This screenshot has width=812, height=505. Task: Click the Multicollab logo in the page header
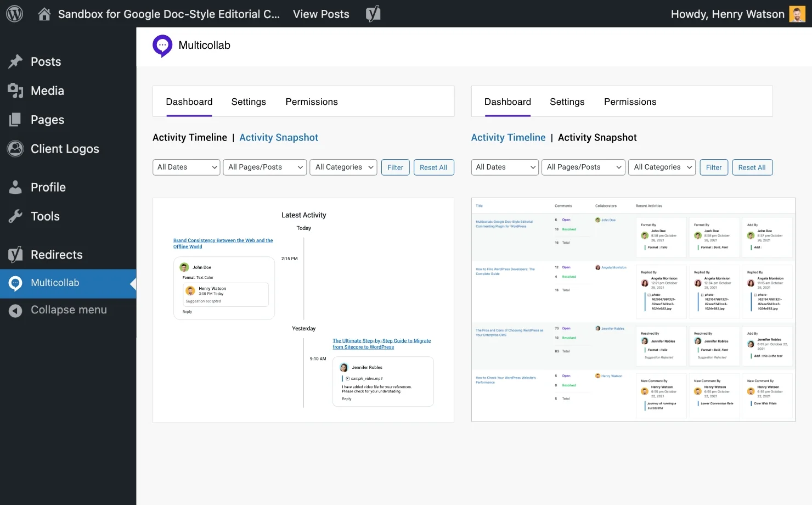[162, 46]
